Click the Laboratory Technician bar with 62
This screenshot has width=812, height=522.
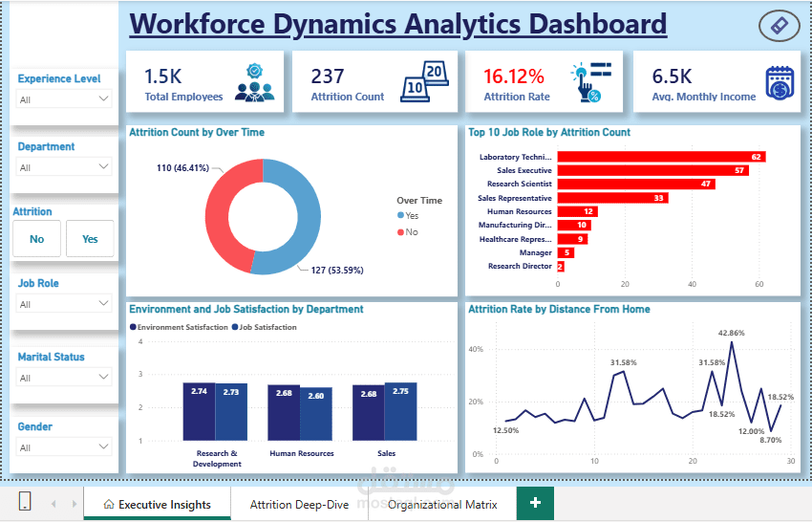[661, 157]
